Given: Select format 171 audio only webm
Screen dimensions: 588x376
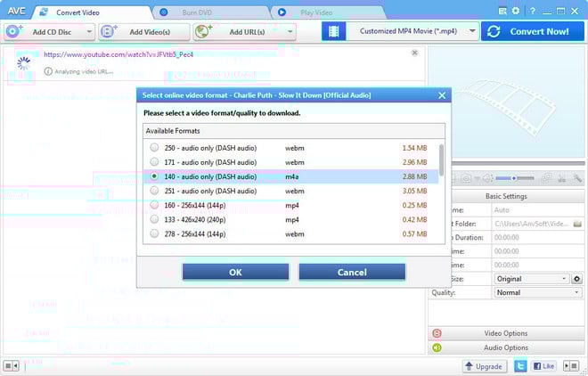Looking at the screenshot, I should click(x=290, y=162).
